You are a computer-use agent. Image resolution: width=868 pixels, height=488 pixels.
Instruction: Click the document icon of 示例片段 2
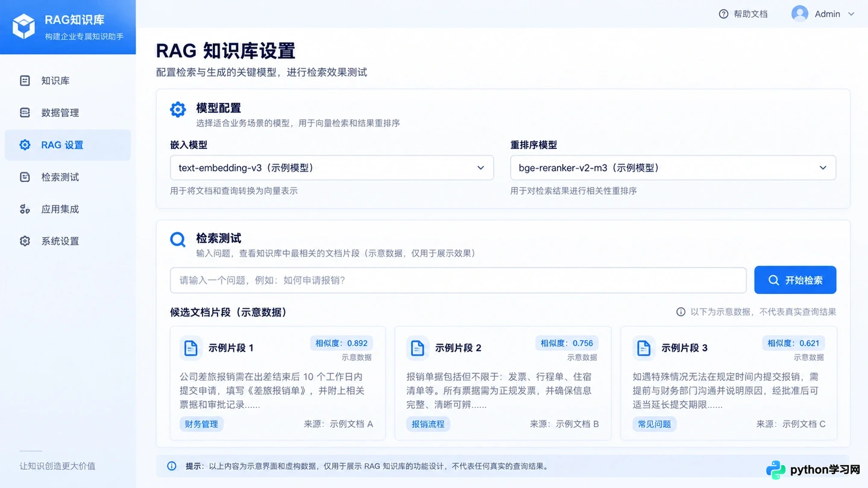417,348
